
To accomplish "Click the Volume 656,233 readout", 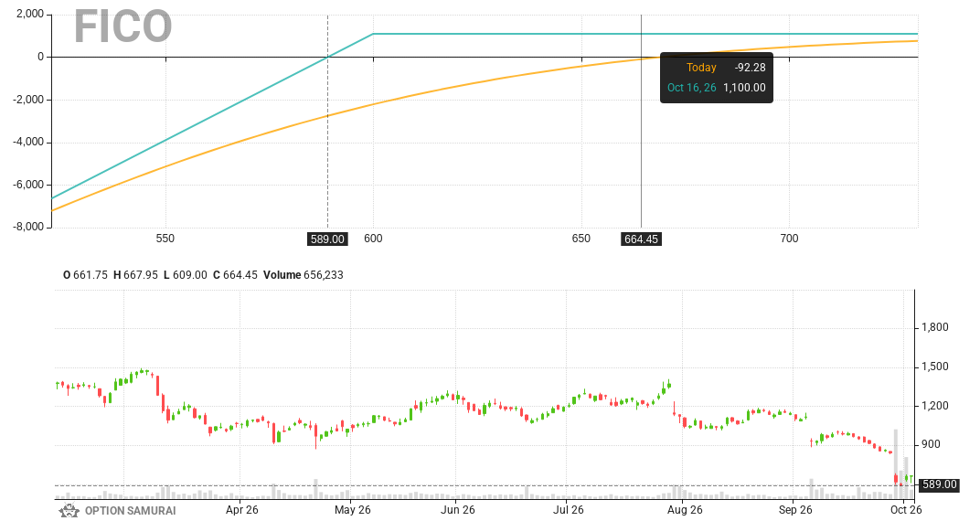I will 304,275.
